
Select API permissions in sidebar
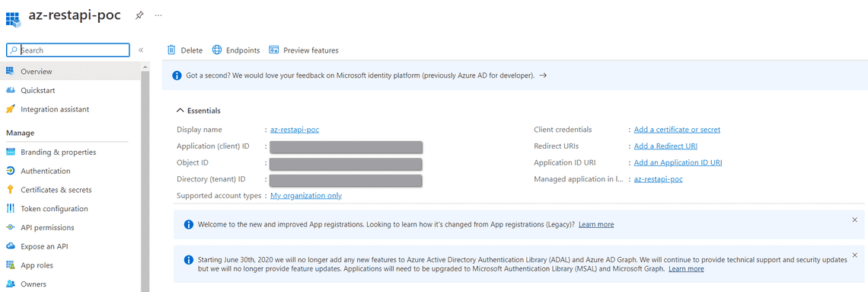pos(47,227)
